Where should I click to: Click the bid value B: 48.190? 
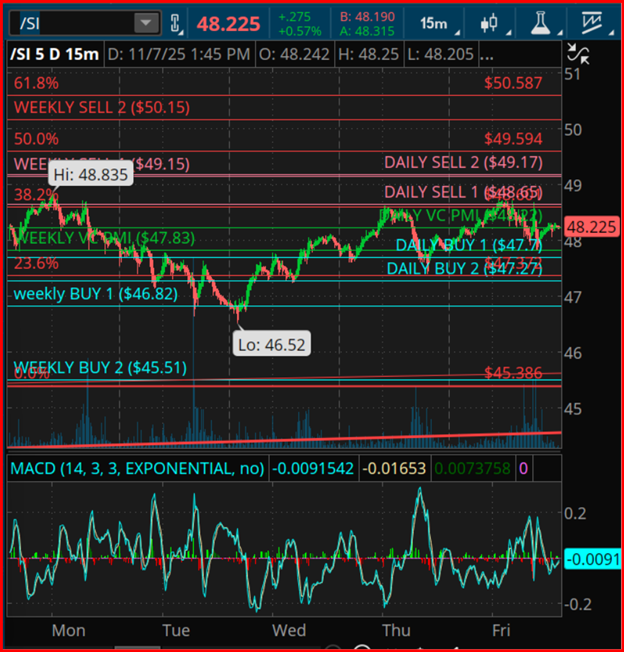367,17
